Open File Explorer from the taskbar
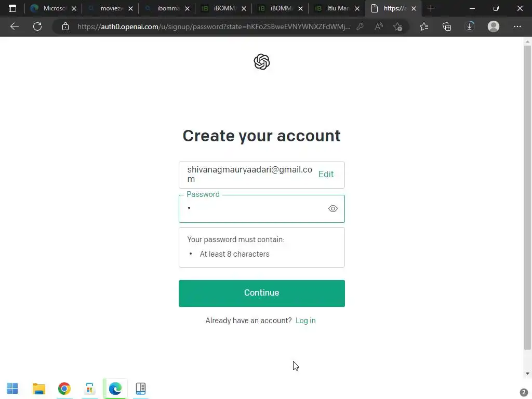Viewport: 532px width, 399px height. pos(38,389)
